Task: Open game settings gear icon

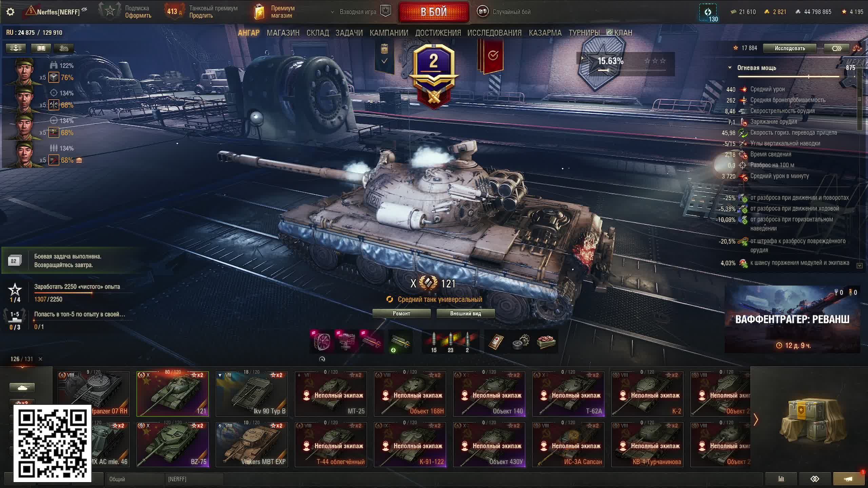Action: coord(10,12)
